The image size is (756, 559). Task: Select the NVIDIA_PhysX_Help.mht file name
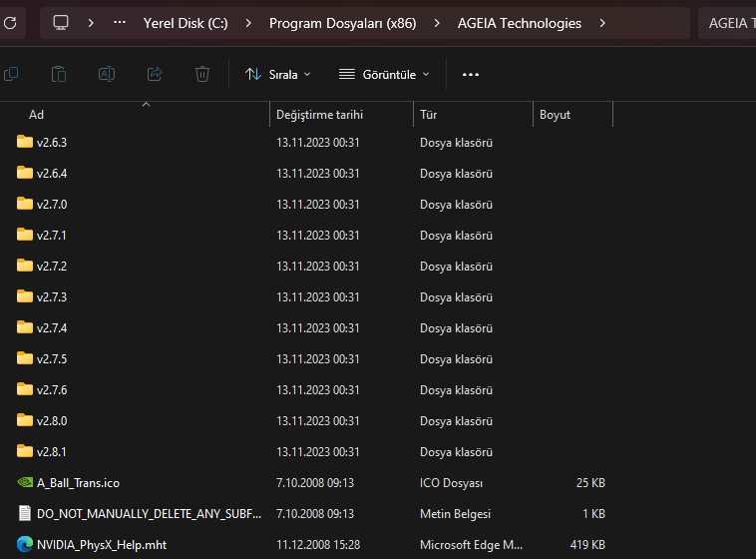102,544
